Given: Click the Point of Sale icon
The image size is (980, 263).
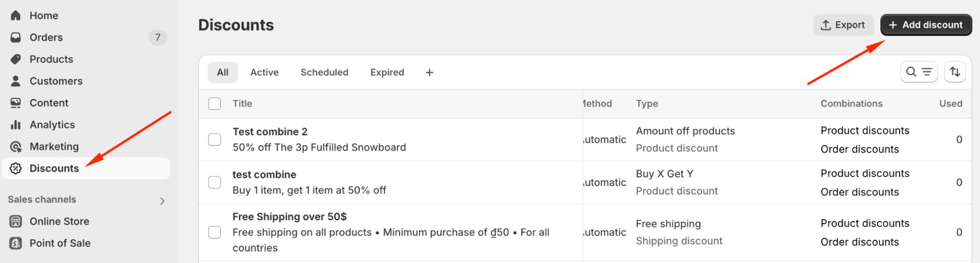Looking at the screenshot, I should (16, 243).
